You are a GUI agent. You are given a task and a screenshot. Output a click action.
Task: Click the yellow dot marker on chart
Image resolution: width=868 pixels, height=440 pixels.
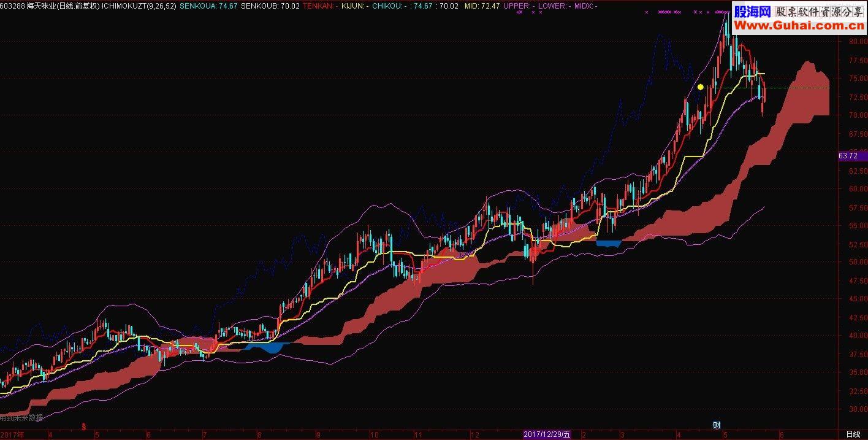700,87
